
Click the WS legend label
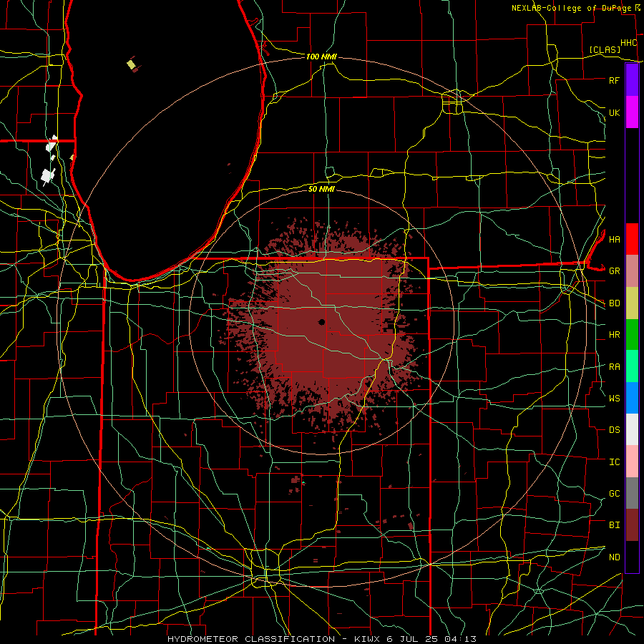[x=614, y=398]
